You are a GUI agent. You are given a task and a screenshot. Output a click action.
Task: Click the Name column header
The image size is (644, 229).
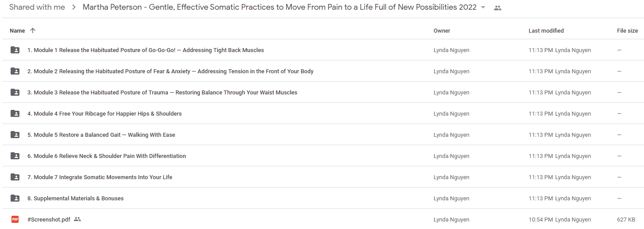point(17,31)
